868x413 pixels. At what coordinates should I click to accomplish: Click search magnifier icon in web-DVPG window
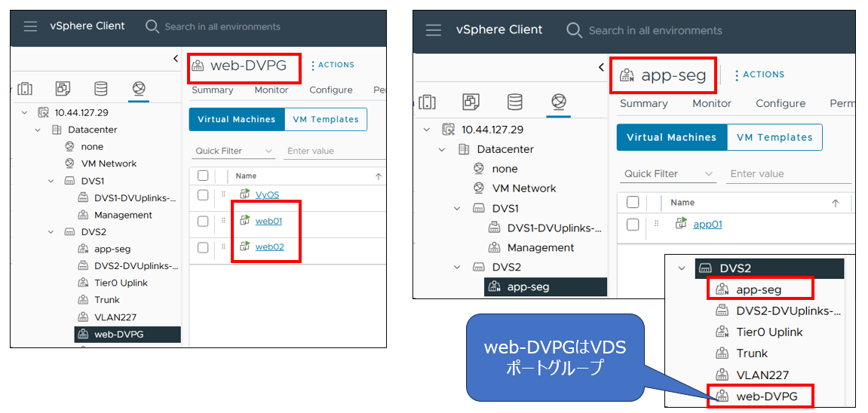tap(152, 26)
